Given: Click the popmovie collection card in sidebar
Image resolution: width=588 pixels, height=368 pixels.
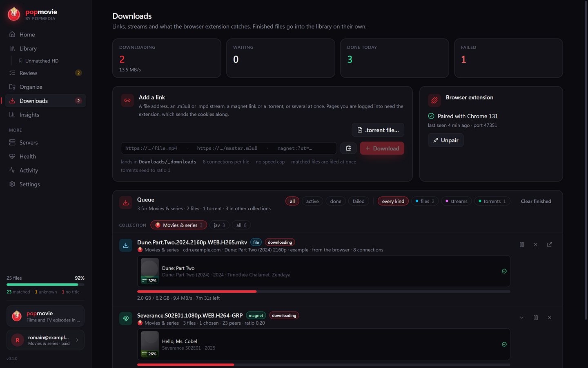Looking at the screenshot, I should point(45,316).
